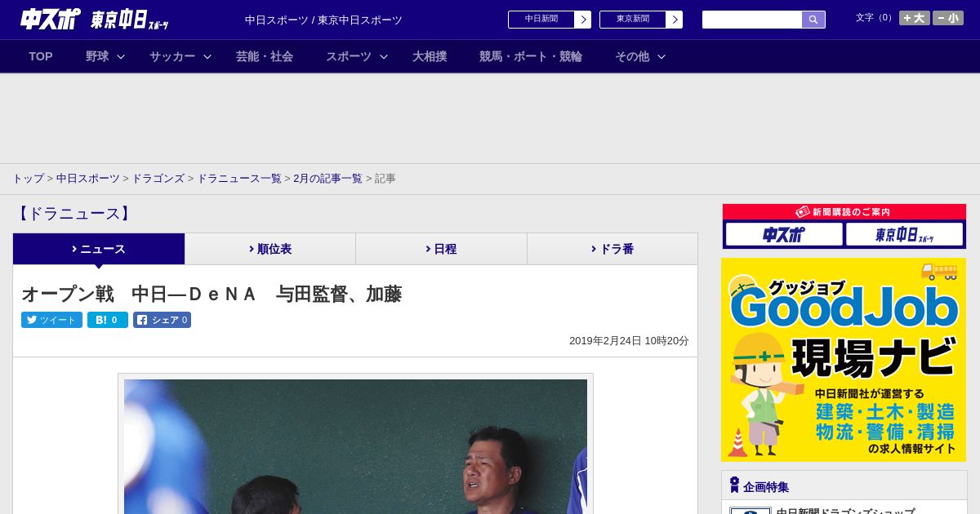Decrease text size with －小 button
The image size is (980, 514).
948,18
